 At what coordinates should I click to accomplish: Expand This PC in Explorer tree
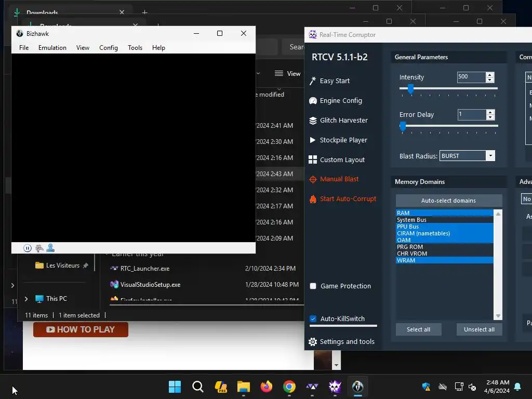[x=26, y=299]
